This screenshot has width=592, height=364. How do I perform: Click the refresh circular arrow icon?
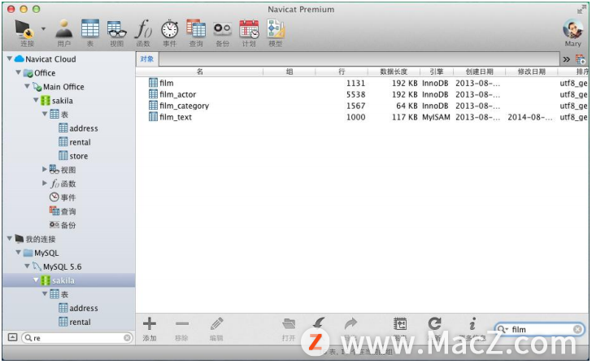434,324
